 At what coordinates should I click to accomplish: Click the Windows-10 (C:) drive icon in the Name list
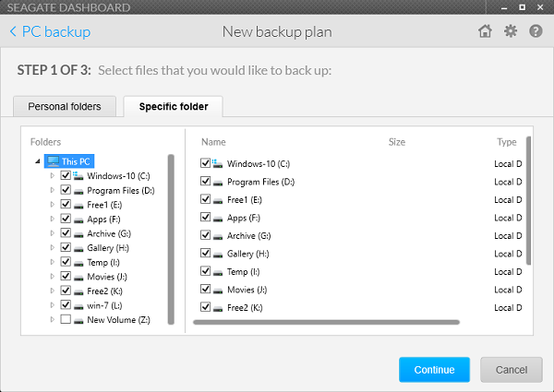217,163
